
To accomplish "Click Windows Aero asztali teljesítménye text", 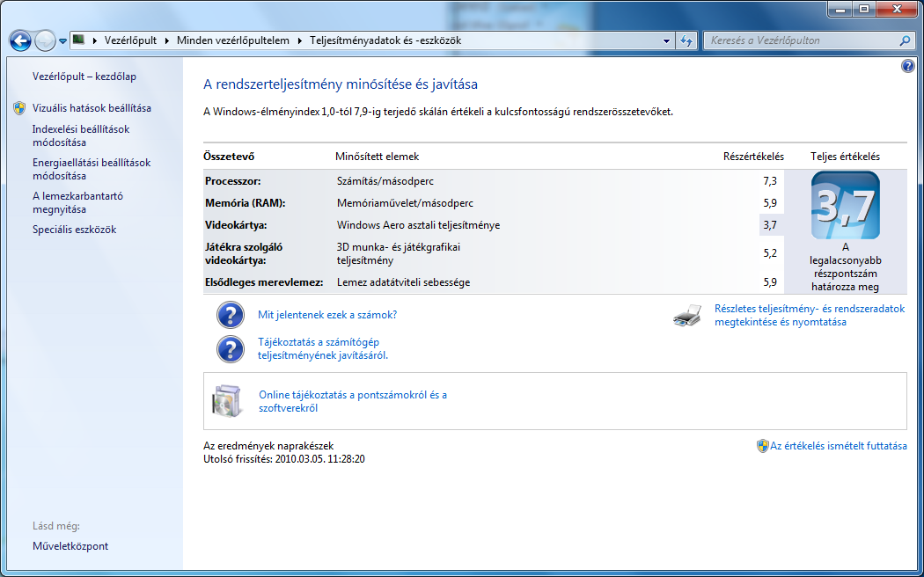I will (x=418, y=225).
